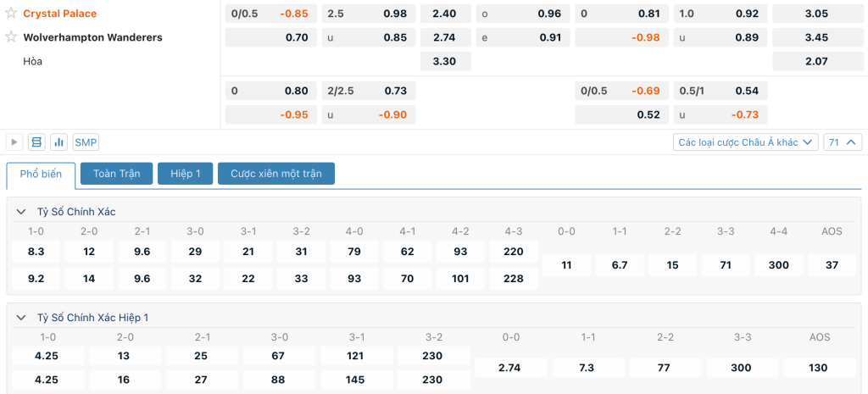The image size is (868, 394).
Task: Select the odds cell showing -0.95
Action: [271, 114]
